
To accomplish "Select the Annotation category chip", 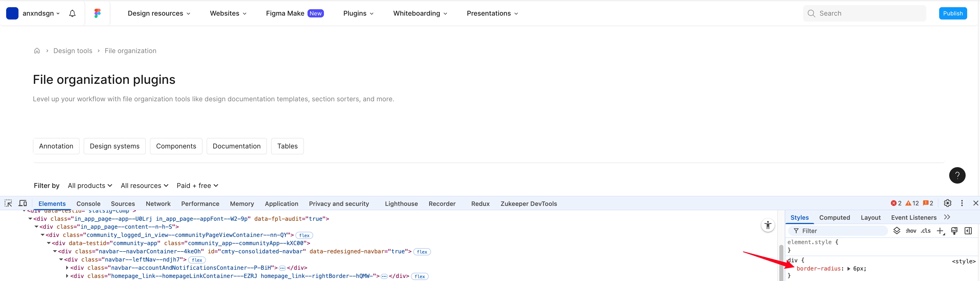I will pos(56,146).
